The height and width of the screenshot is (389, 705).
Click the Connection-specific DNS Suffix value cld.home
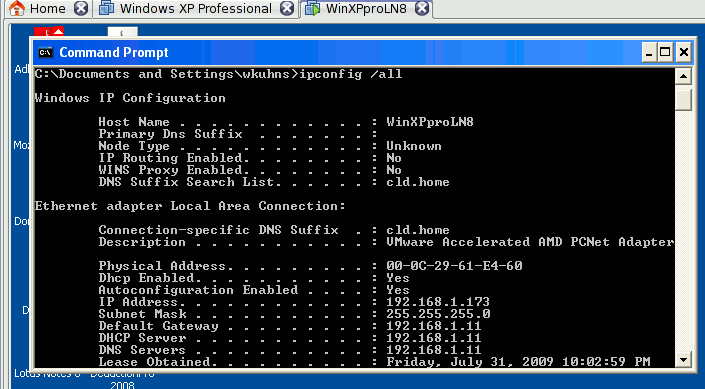click(418, 230)
